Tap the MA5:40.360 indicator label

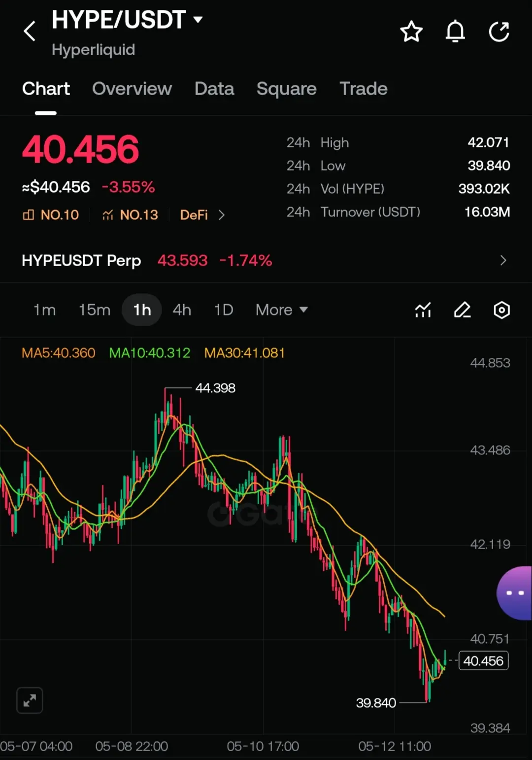coord(58,353)
